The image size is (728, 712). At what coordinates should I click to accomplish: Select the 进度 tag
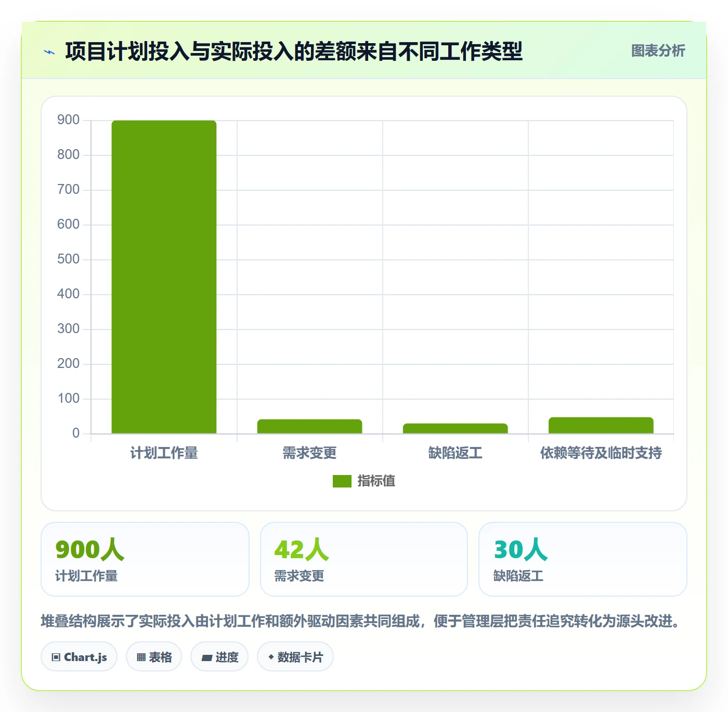point(219,657)
